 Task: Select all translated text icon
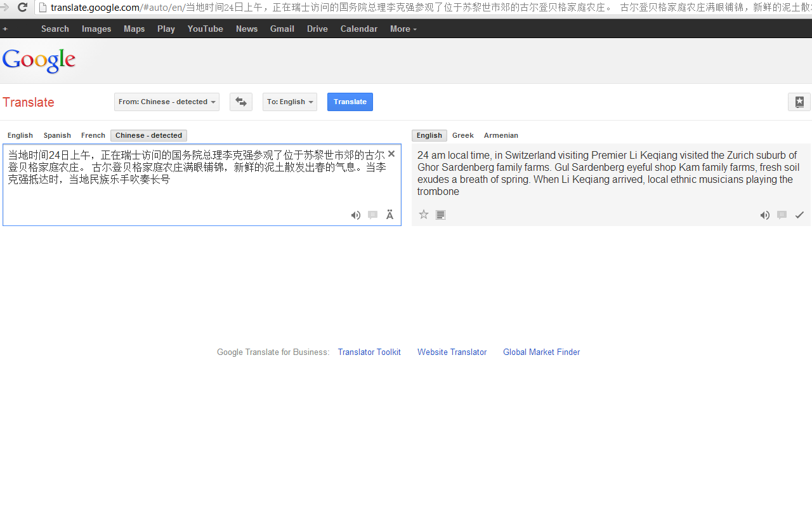point(440,215)
